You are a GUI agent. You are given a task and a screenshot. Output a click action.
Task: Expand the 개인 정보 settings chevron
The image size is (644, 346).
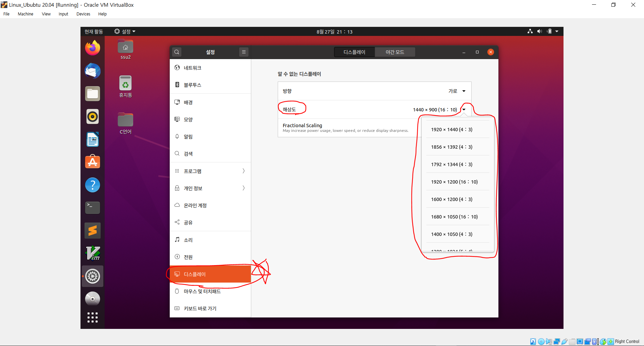[x=244, y=188]
